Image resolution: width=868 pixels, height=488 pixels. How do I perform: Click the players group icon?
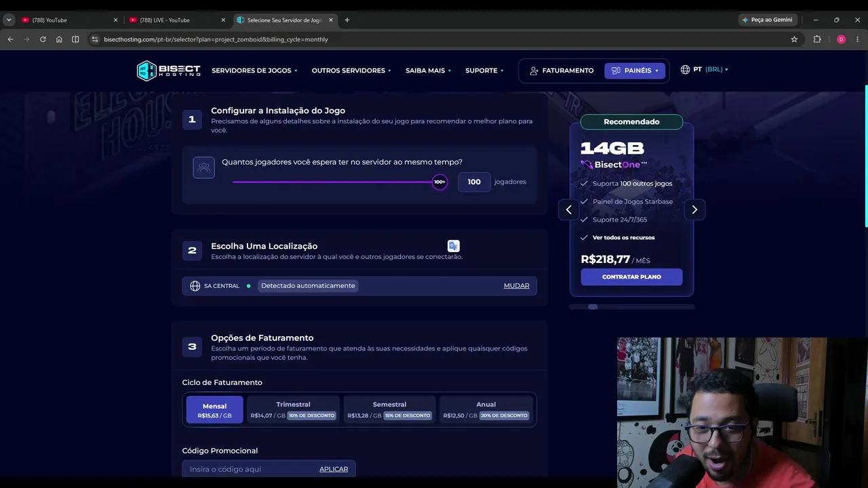coord(203,167)
